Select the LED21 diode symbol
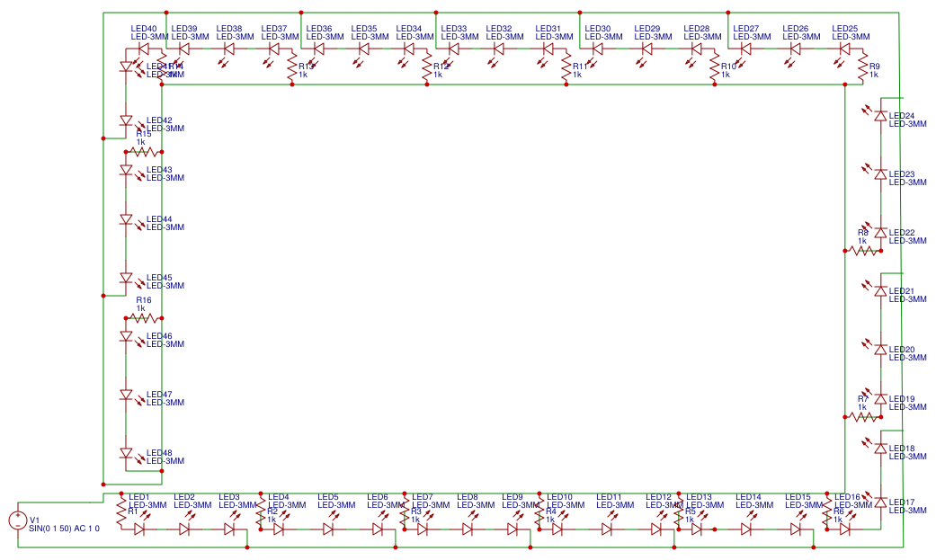 880,290
